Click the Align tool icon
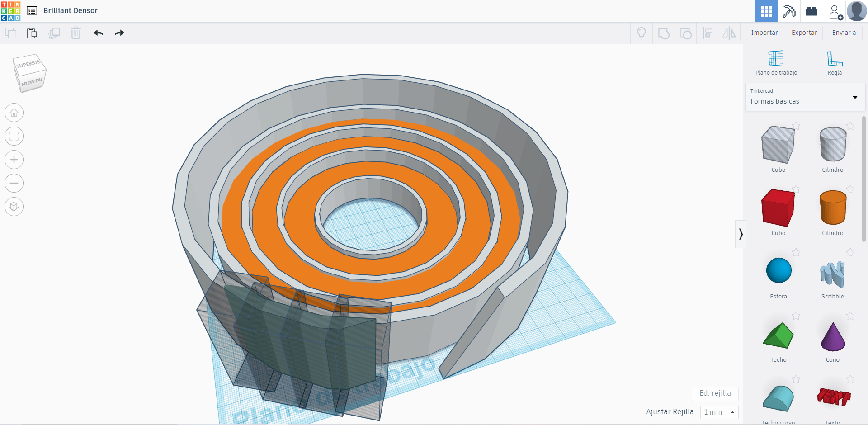Image resolution: width=868 pixels, height=425 pixels. pos(708,33)
